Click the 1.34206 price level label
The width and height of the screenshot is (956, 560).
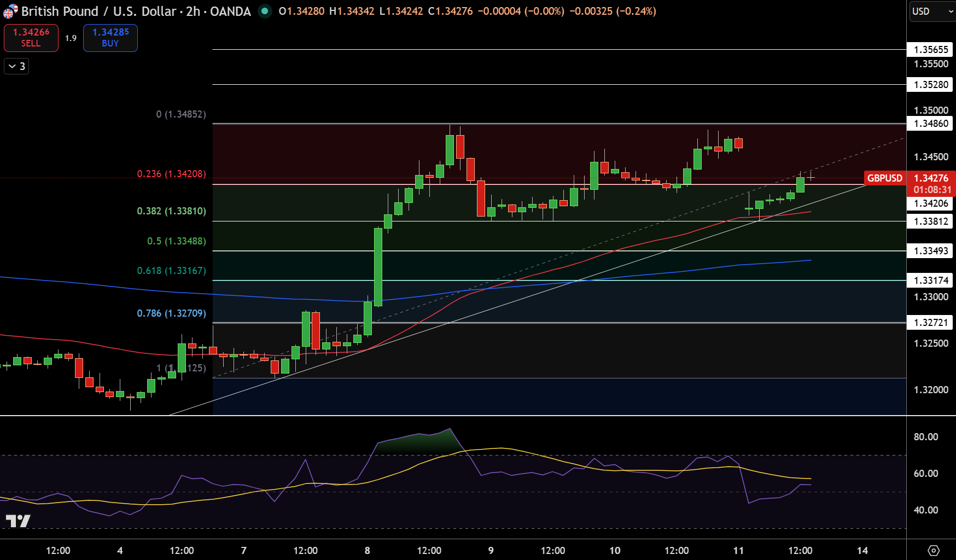(931, 203)
